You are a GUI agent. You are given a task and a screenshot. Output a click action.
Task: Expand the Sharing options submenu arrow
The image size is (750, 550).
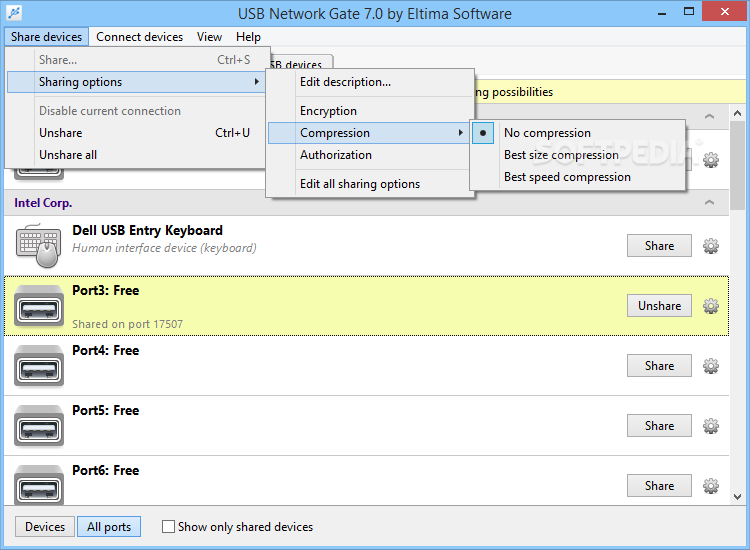click(257, 82)
